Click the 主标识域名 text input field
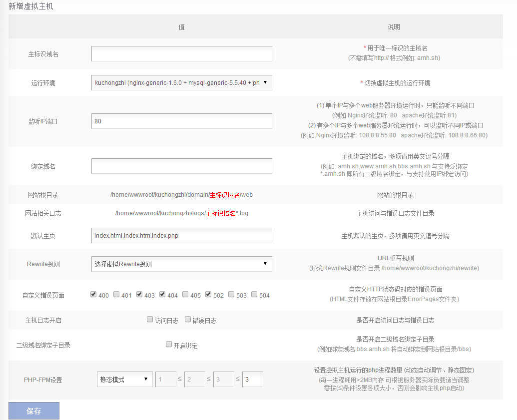517x420 pixels. click(181, 54)
